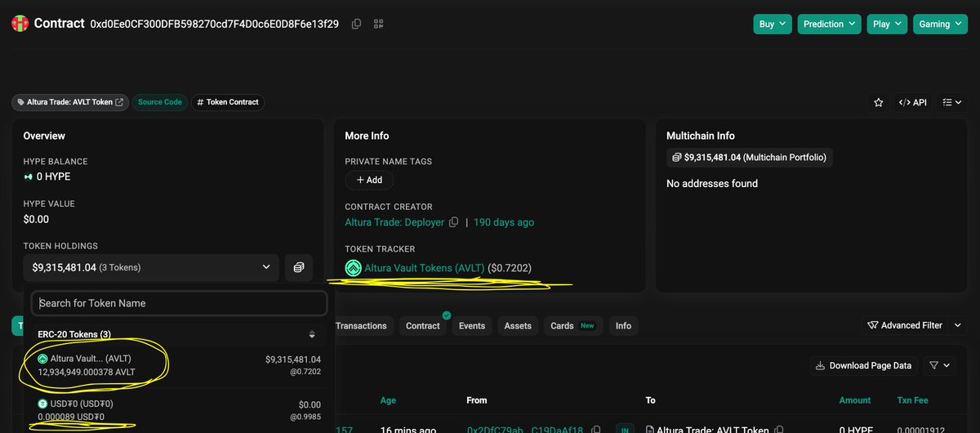Select the USD₮0 token holding row
The height and width of the screenshot is (433, 980).
[179, 410]
